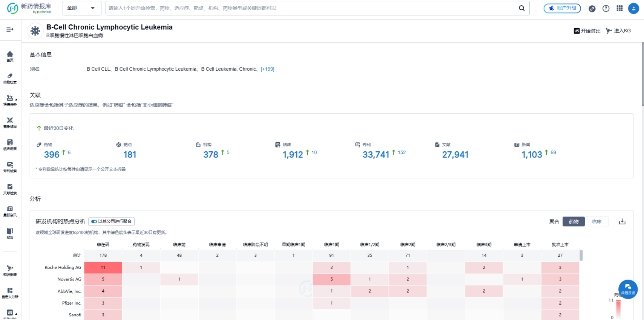
Task: Open the 问题反馈 feedback chat bubble
Action: tap(628, 289)
